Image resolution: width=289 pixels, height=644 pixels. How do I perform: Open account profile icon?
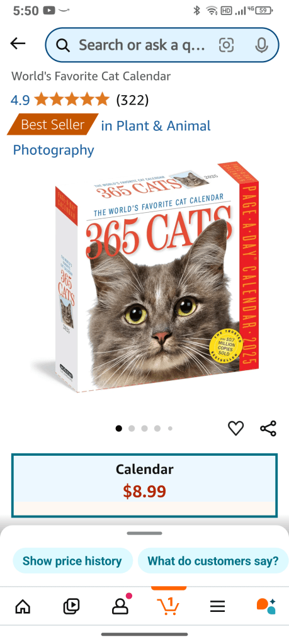pos(121,605)
